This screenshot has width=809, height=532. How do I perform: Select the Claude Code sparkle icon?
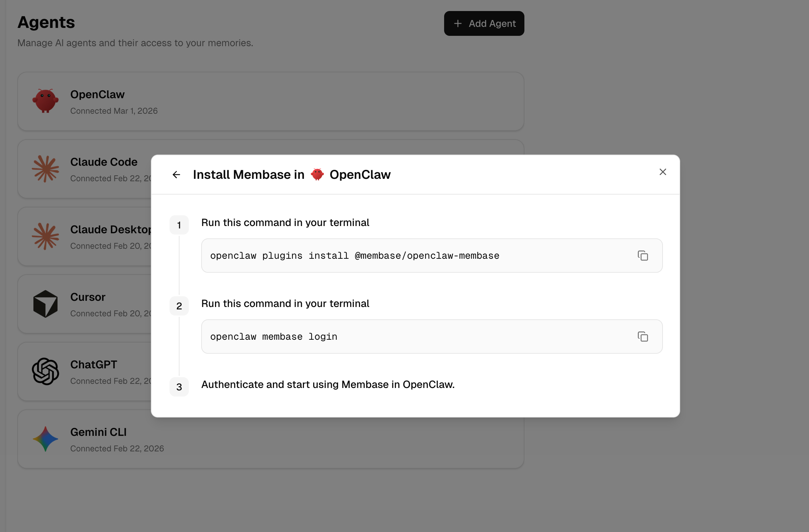point(45,168)
